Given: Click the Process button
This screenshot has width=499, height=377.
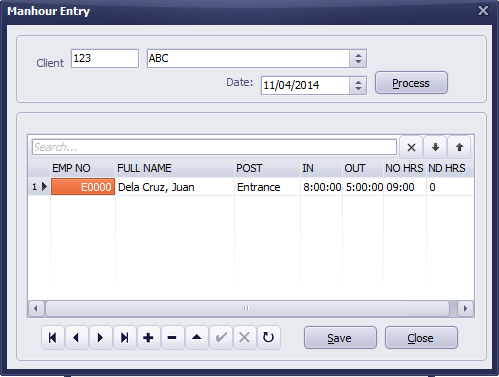Looking at the screenshot, I should [x=411, y=83].
